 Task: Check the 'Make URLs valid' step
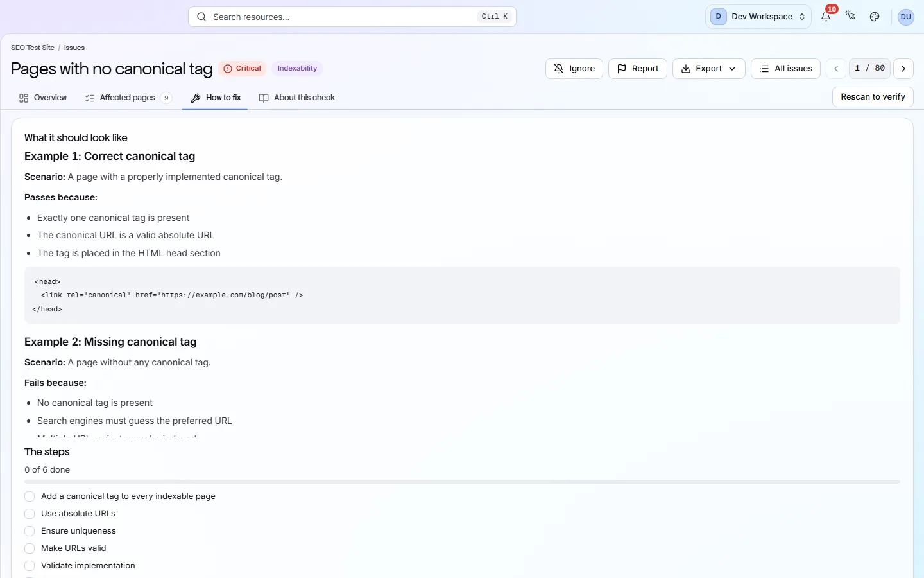coord(30,548)
